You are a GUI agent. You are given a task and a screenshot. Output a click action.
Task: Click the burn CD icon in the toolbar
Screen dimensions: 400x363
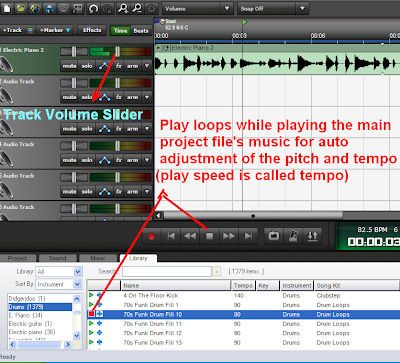[64, 8]
